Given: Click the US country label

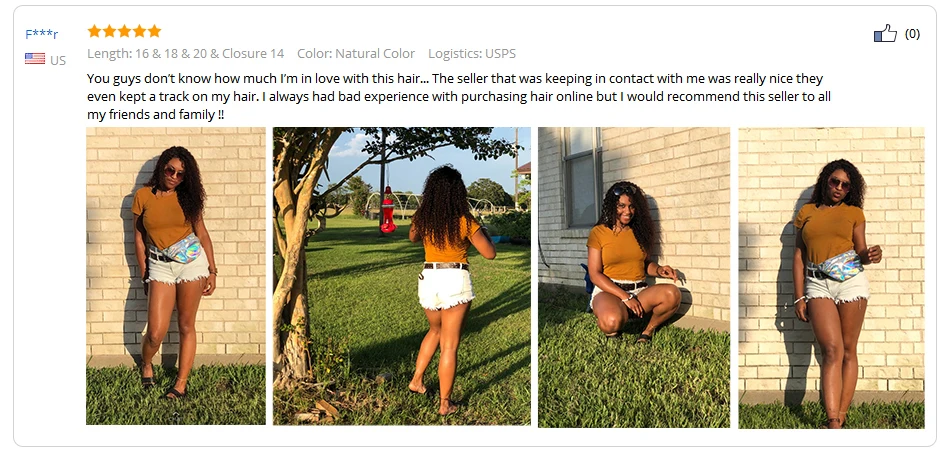Looking at the screenshot, I should (58, 60).
